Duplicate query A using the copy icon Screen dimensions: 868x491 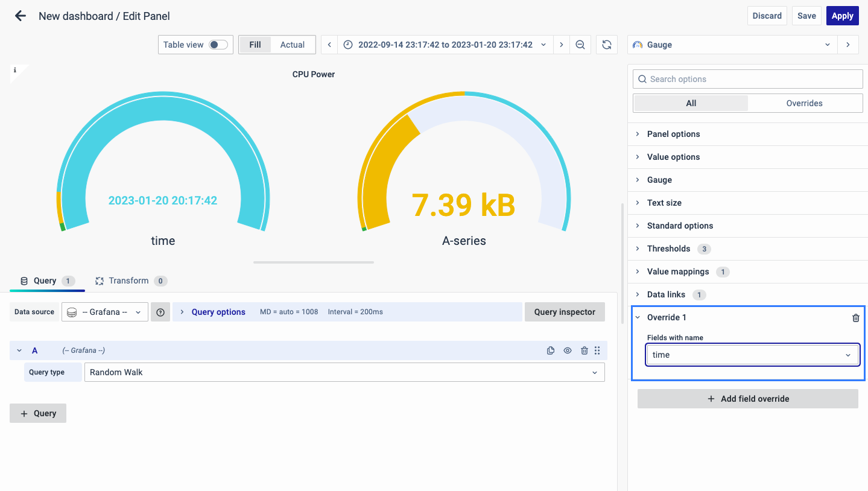pos(550,350)
